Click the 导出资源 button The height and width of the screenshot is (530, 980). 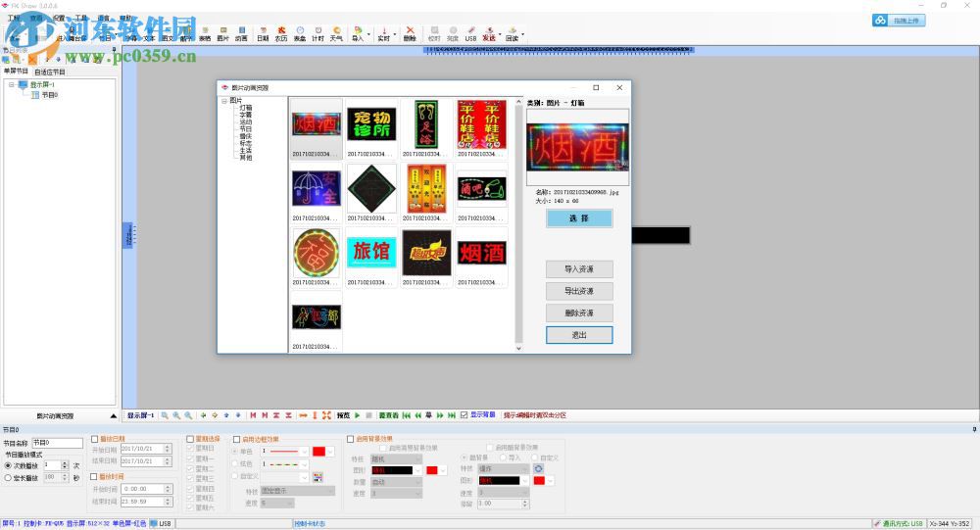(579, 291)
